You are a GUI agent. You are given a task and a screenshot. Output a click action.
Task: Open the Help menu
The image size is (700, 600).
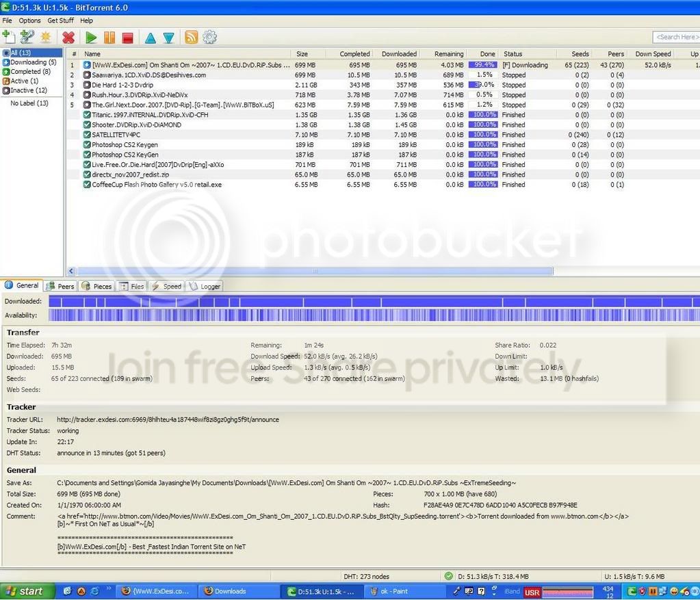[86, 21]
